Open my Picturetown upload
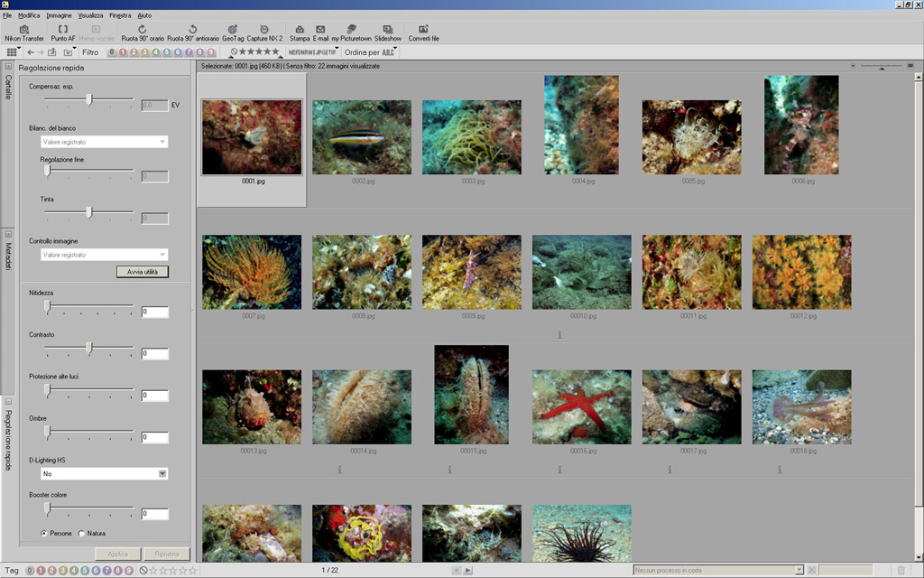Image resolution: width=924 pixels, height=578 pixels. (351, 33)
